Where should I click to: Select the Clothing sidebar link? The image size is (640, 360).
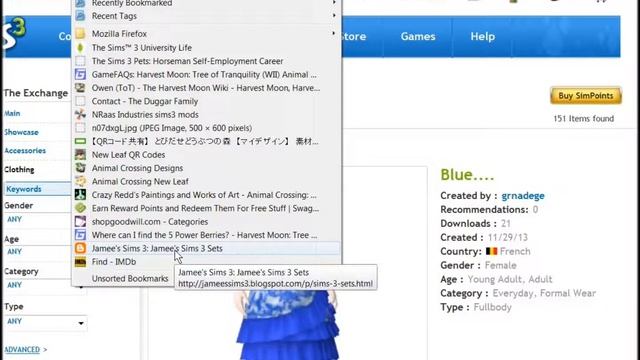[x=19, y=169]
